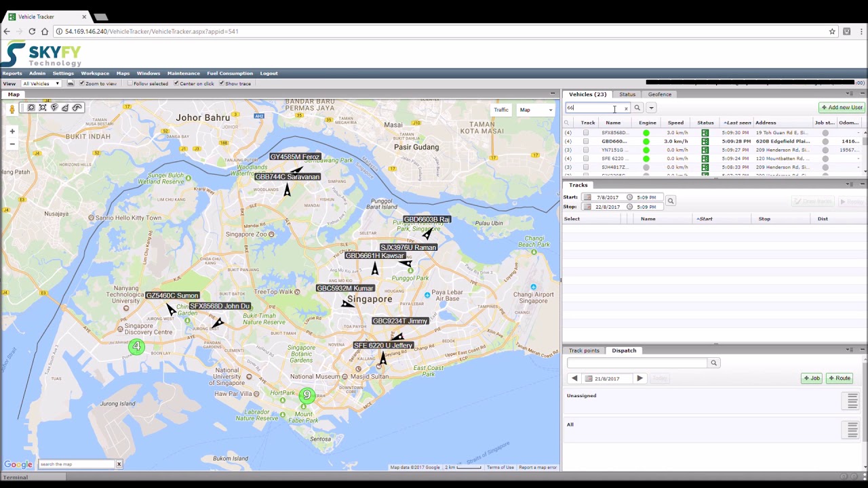868x488 pixels.
Task: Toggle the Show trace checkbox
Action: pyautogui.click(x=222, y=83)
